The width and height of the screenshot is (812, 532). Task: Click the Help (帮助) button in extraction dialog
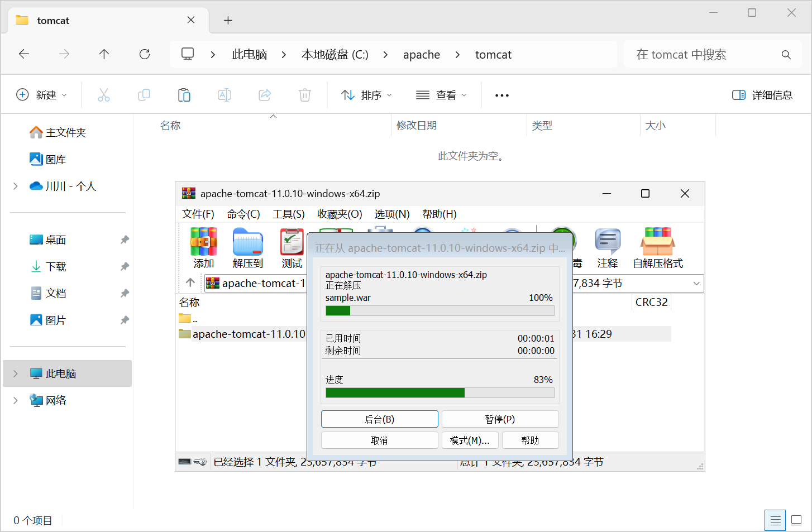click(x=531, y=440)
